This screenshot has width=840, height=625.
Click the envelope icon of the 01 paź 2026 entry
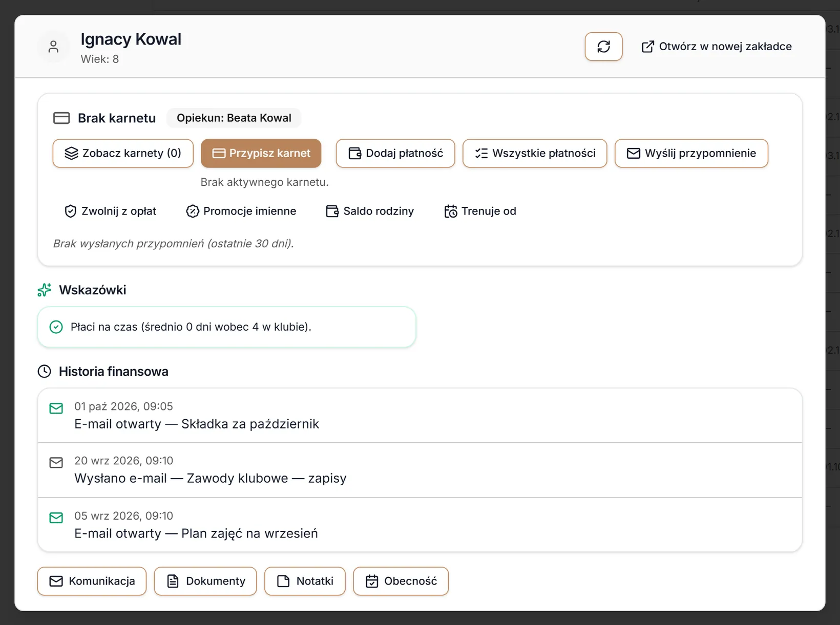point(56,408)
